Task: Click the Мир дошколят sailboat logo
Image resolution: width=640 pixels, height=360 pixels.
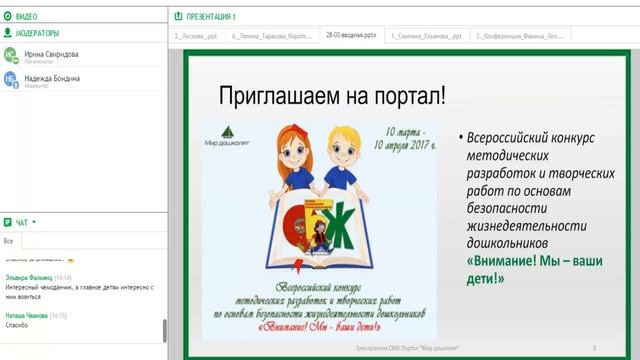Action: coord(227,136)
